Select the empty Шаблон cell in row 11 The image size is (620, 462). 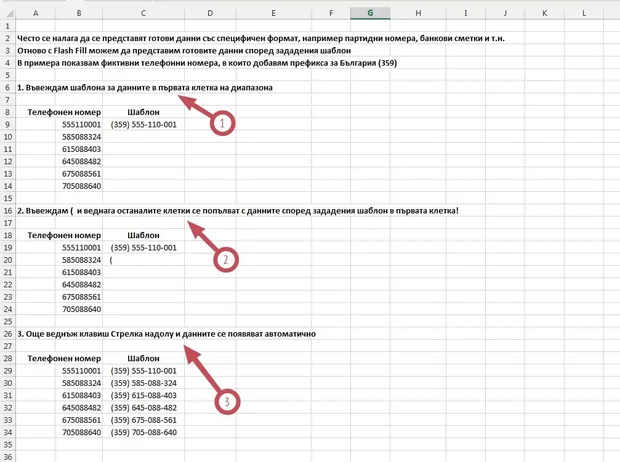[144, 149]
